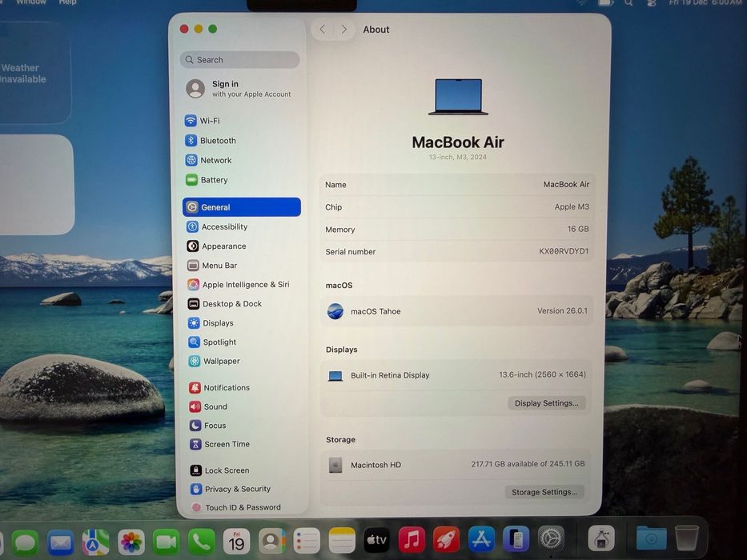Screen dimensions: 747x560
Task: Open the red rocket app in Dock
Action: (447, 539)
